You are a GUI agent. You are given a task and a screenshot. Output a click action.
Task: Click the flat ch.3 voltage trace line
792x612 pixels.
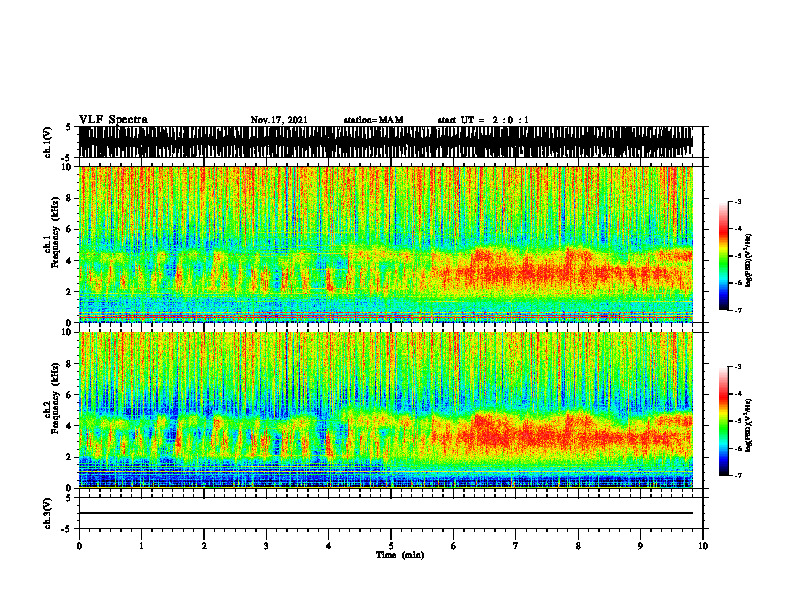[386, 513]
